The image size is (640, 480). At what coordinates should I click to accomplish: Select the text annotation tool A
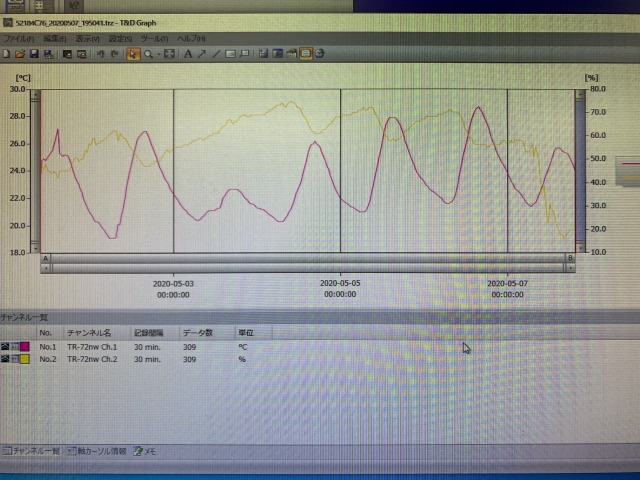(188, 54)
